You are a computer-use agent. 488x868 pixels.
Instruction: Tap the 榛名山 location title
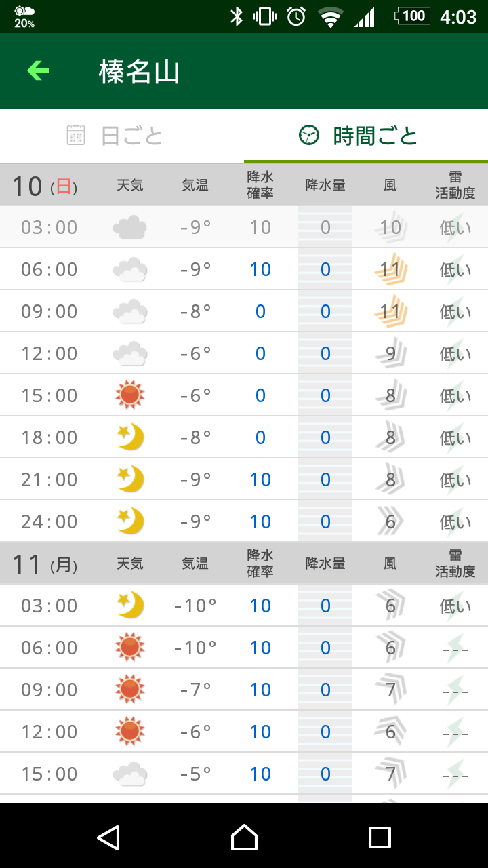tap(139, 71)
